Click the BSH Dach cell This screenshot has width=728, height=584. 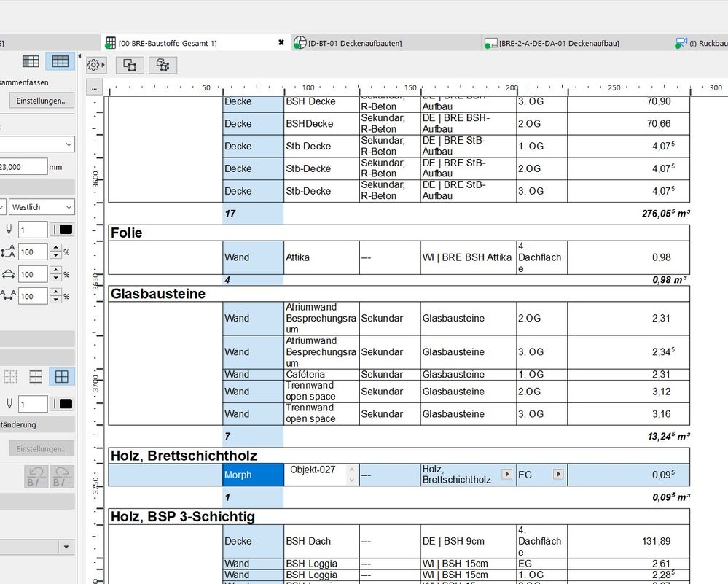[321, 541]
